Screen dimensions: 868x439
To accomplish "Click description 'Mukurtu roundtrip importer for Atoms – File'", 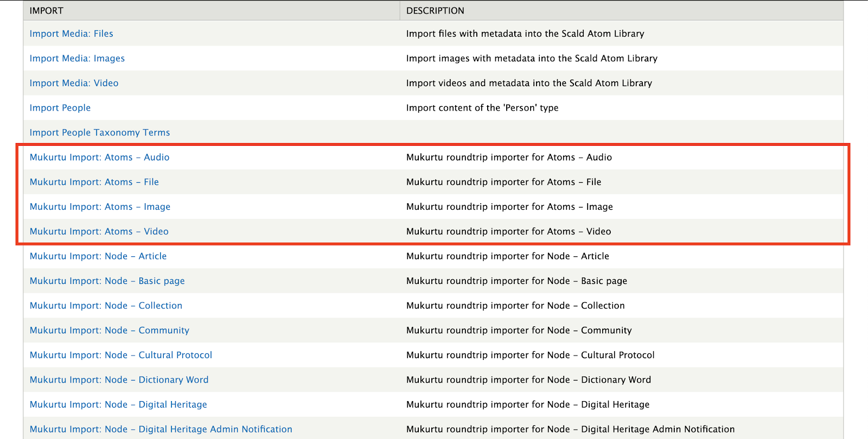I will [503, 182].
